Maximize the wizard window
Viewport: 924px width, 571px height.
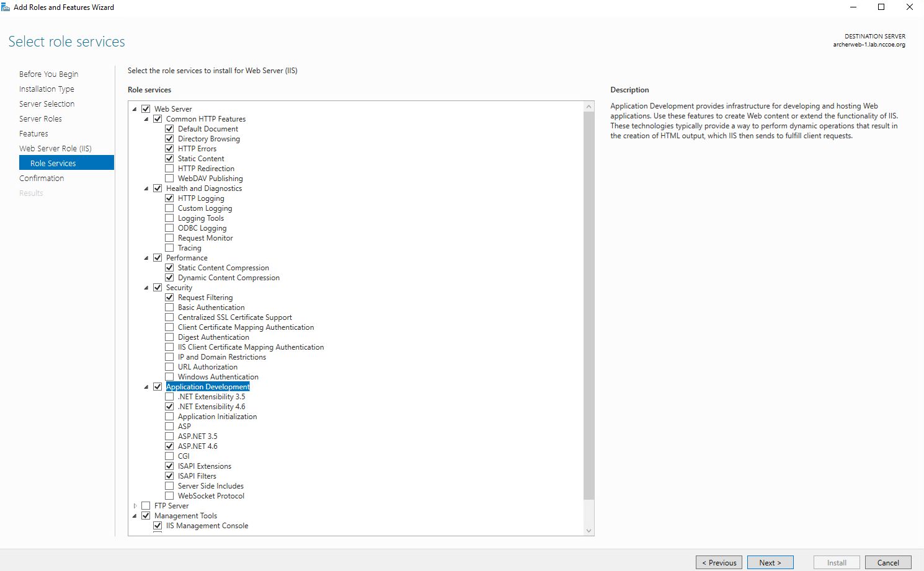pyautogui.click(x=881, y=7)
